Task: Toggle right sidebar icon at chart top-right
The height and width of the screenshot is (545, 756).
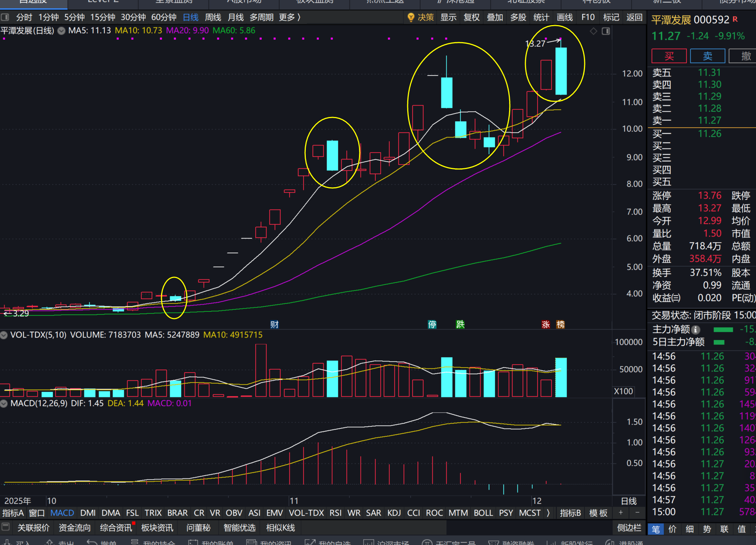Action: (606, 31)
